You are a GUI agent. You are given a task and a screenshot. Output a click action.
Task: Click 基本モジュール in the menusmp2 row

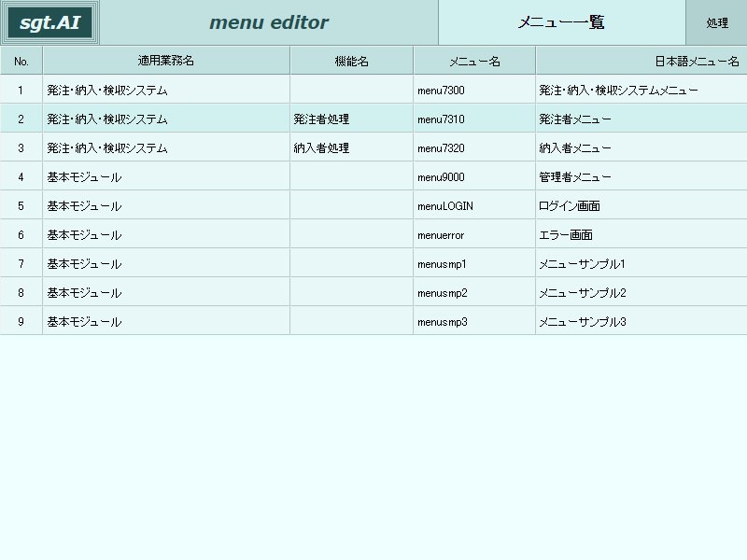[166, 293]
